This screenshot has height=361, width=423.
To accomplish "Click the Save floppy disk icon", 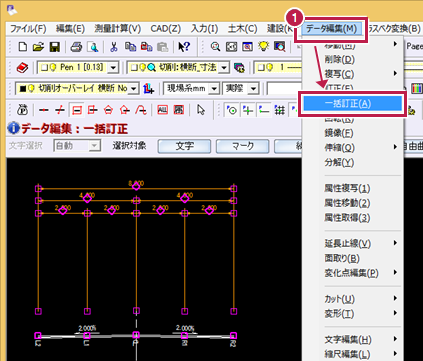I will 55,47.
